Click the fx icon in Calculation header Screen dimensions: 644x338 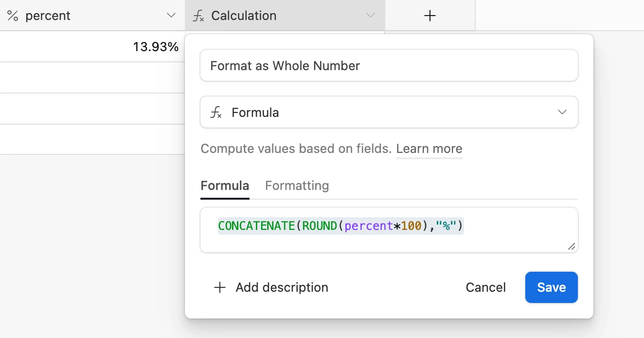[x=198, y=16]
